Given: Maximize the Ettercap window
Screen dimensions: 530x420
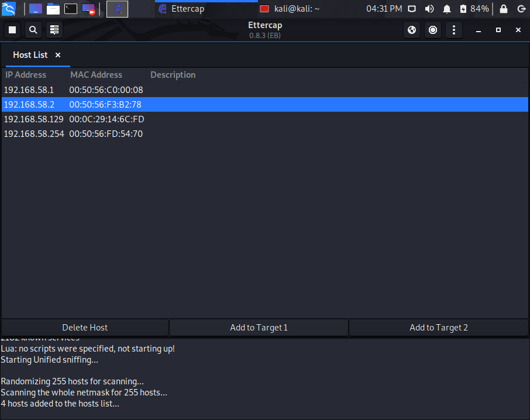Looking at the screenshot, I should [x=498, y=30].
